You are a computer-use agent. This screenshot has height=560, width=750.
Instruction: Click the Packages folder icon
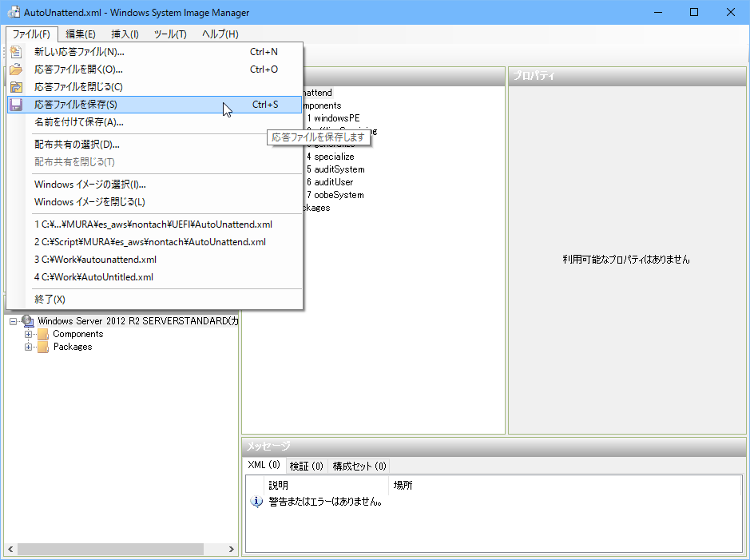43,347
